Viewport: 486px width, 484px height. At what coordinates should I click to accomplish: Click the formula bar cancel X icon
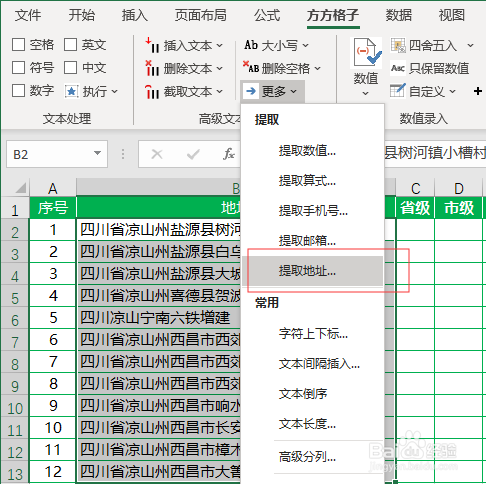[x=157, y=154]
